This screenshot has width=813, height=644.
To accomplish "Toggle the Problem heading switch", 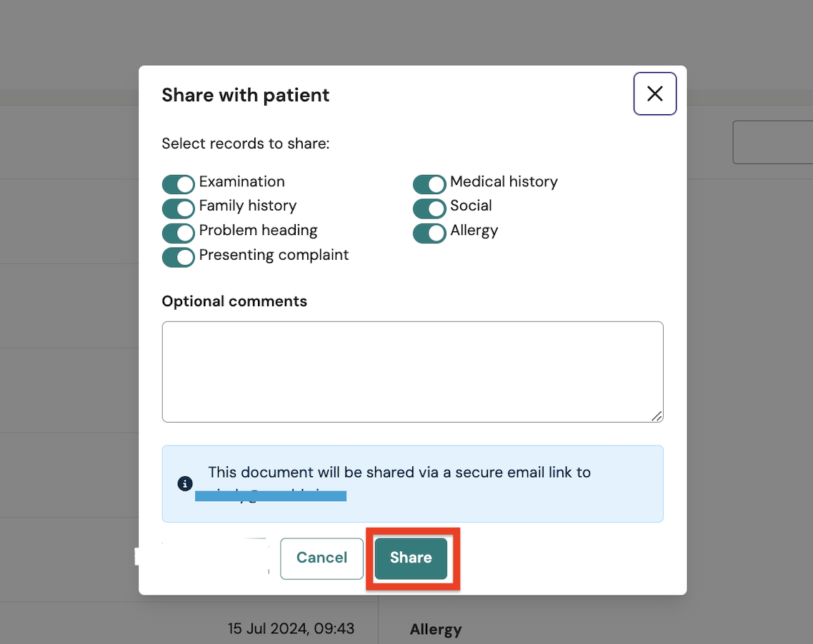I will pyautogui.click(x=179, y=233).
